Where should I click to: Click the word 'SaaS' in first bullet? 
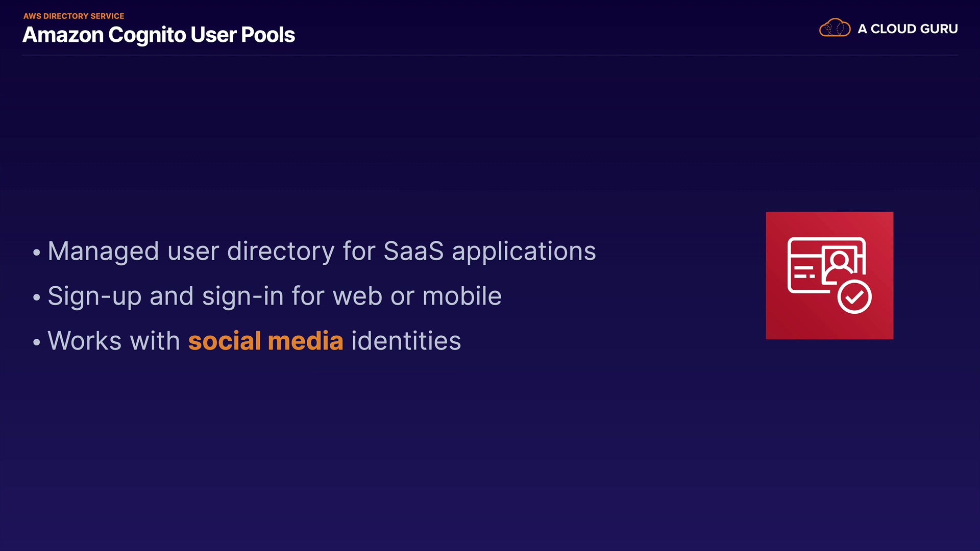[413, 251]
